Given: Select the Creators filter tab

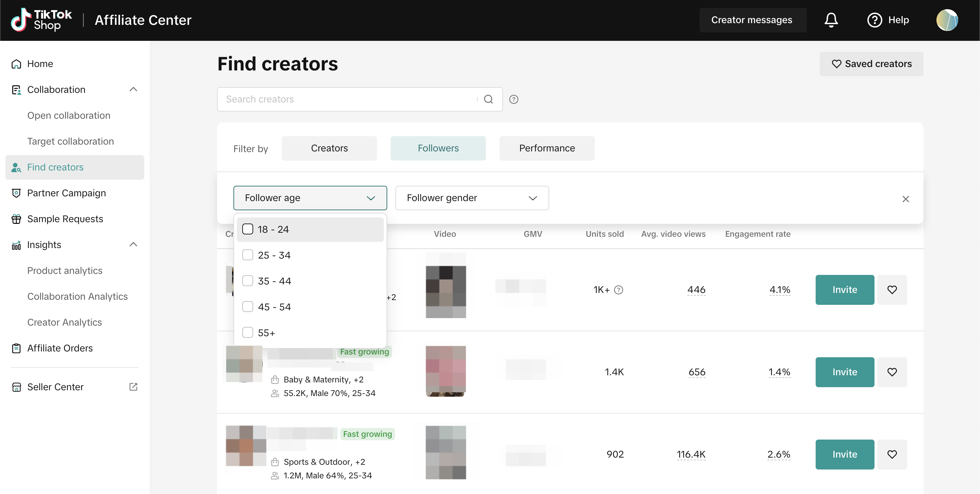Looking at the screenshot, I should tap(329, 148).
